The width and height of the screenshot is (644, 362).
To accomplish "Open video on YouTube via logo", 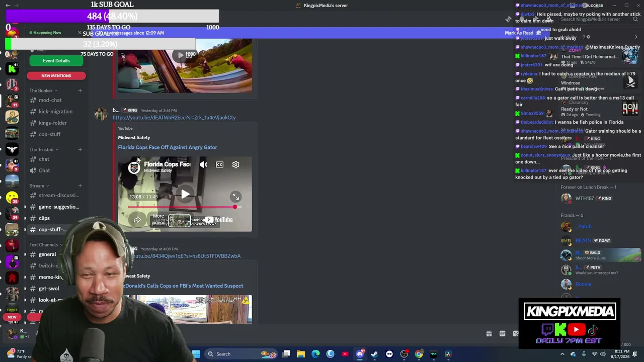I will tap(219, 220).
